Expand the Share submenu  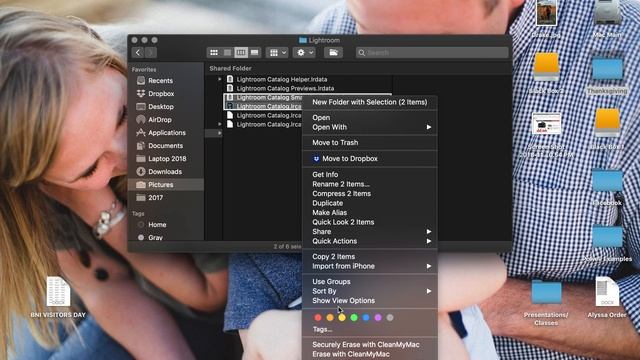click(370, 232)
